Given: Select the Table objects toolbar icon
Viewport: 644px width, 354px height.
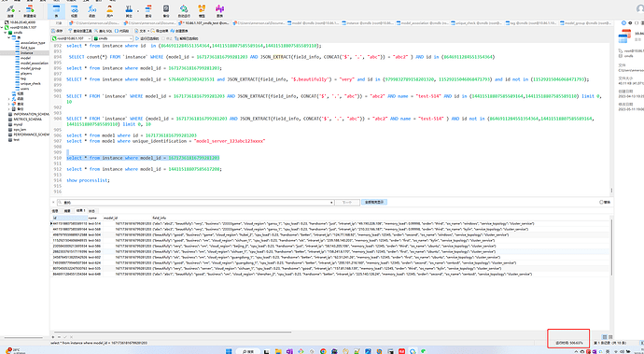Looking at the screenshot, I should (x=56, y=10).
